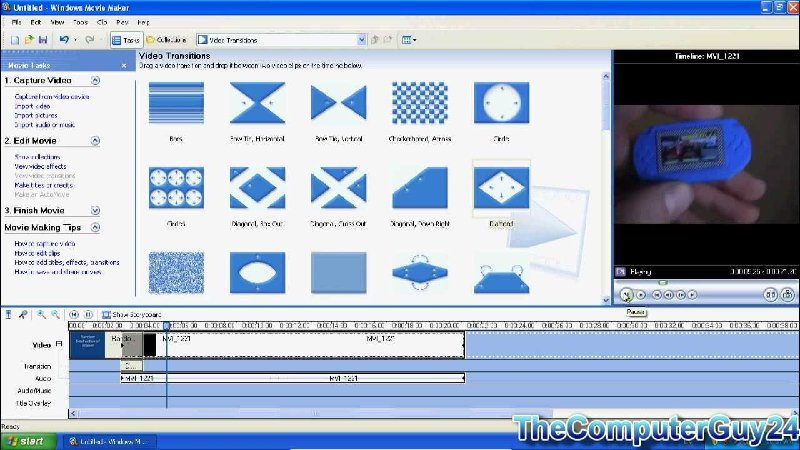Toggle the Tasks pane button

point(126,40)
